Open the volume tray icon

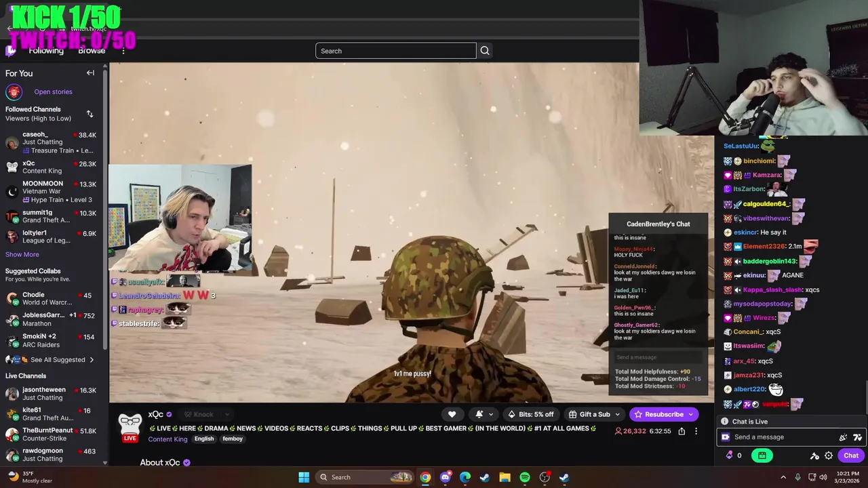[823, 477]
